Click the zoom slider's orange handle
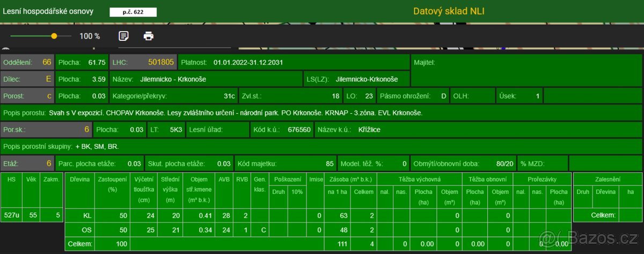Image resolution: width=644 pixels, height=254 pixels. (x=54, y=36)
